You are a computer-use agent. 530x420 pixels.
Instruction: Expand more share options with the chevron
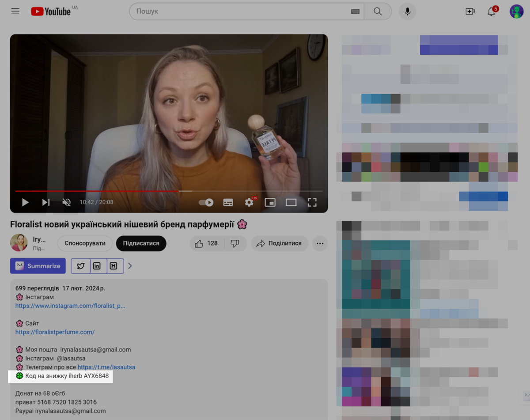pos(130,266)
